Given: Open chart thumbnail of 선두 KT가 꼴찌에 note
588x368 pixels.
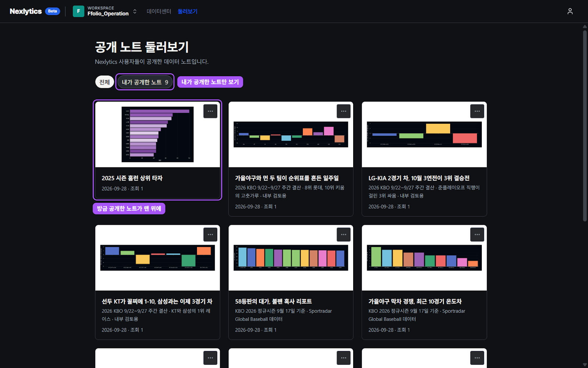Looking at the screenshot, I should (158, 258).
